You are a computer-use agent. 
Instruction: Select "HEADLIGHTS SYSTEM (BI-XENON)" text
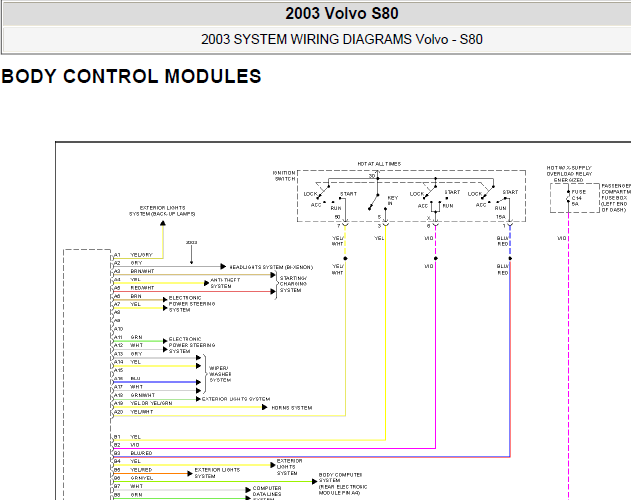coord(271,267)
